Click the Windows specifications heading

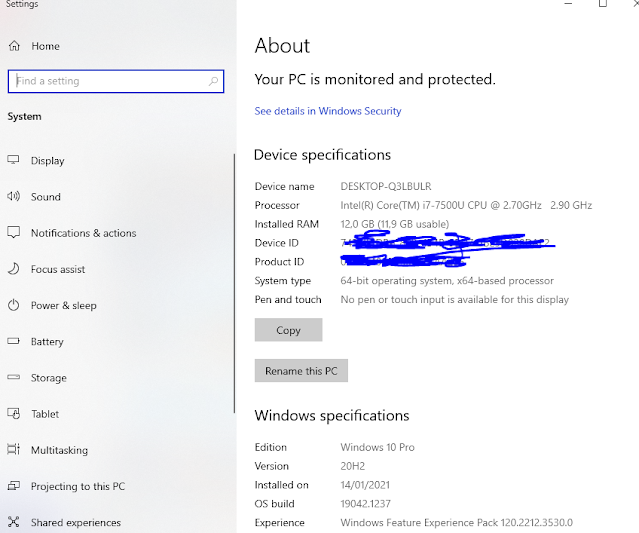(332, 416)
